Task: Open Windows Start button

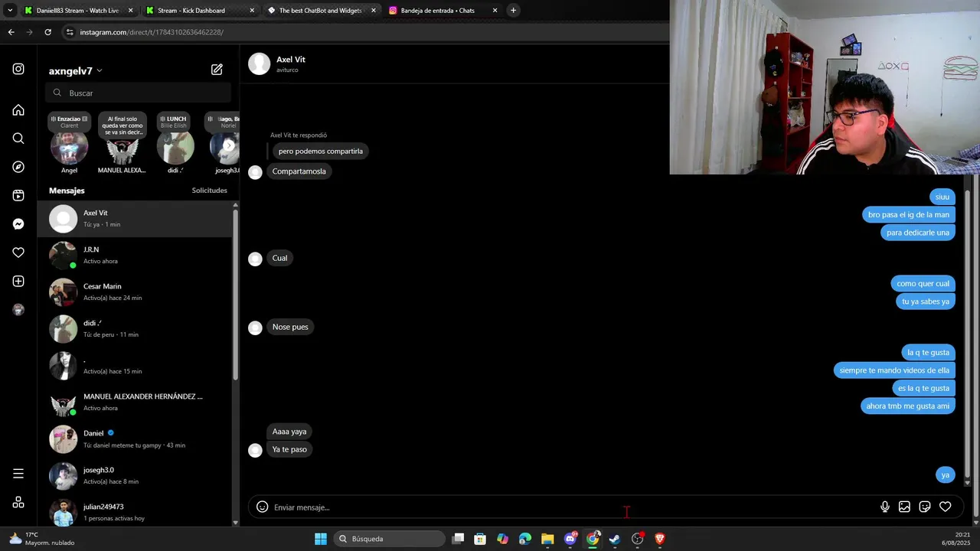Action: point(321,539)
